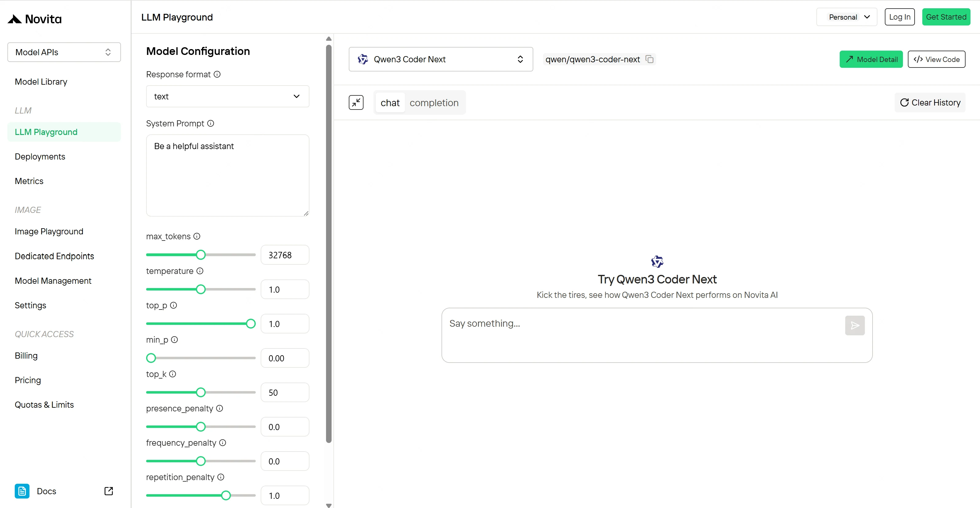Open the top_k info icon
The image size is (980, 508).
pyautogui.click(x=173, y=374)
